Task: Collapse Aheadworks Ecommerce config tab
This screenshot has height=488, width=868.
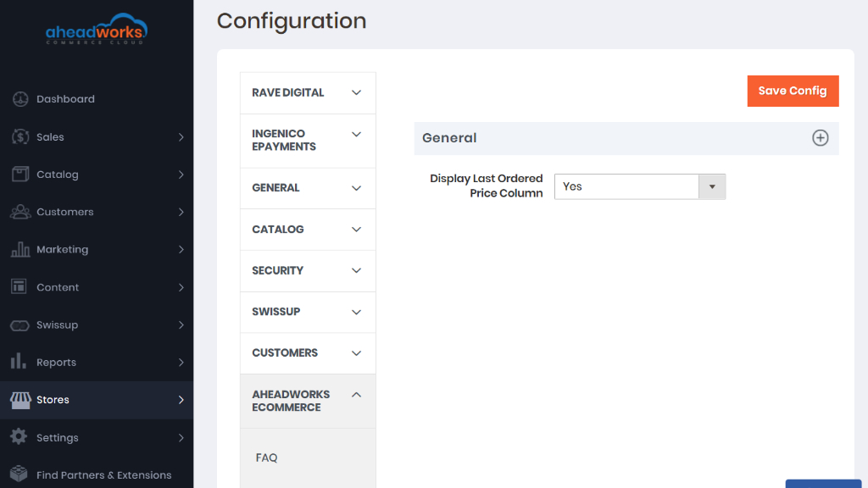Action: 308,401
